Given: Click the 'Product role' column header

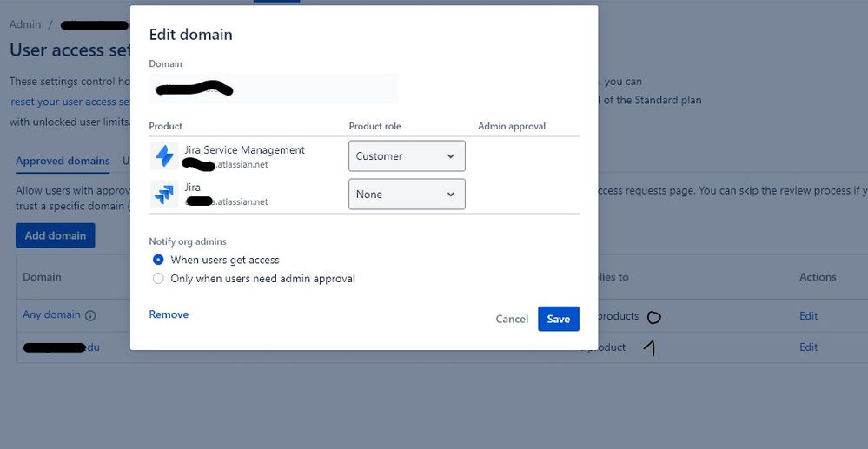Looking at the screenshot, I should click(374, 126).
